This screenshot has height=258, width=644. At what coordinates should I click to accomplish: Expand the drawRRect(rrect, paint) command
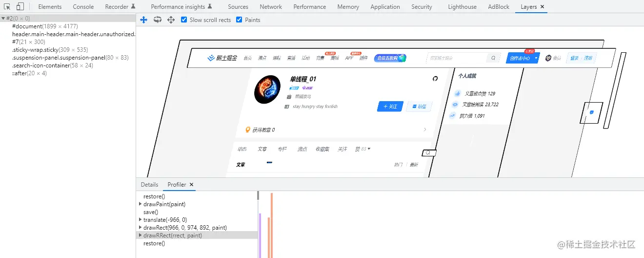pyautogui.click(x=141, y=236)
